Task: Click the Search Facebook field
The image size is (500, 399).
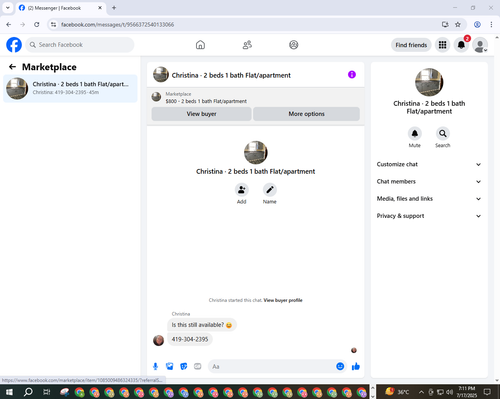Action: (80, 45)
